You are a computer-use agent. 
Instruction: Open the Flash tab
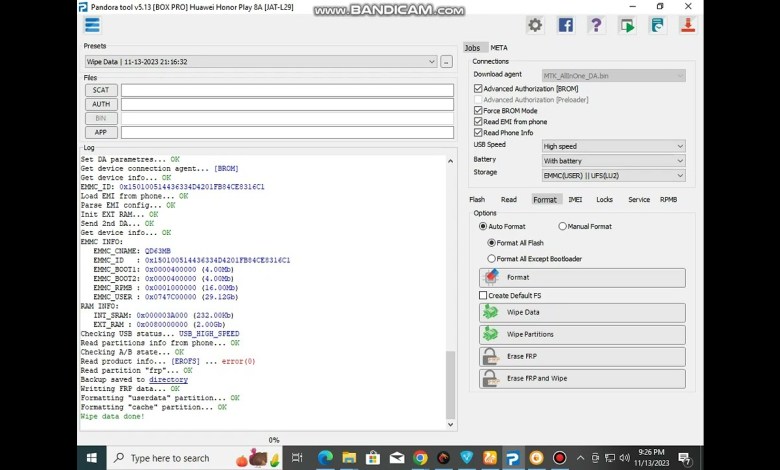(477, 199)
